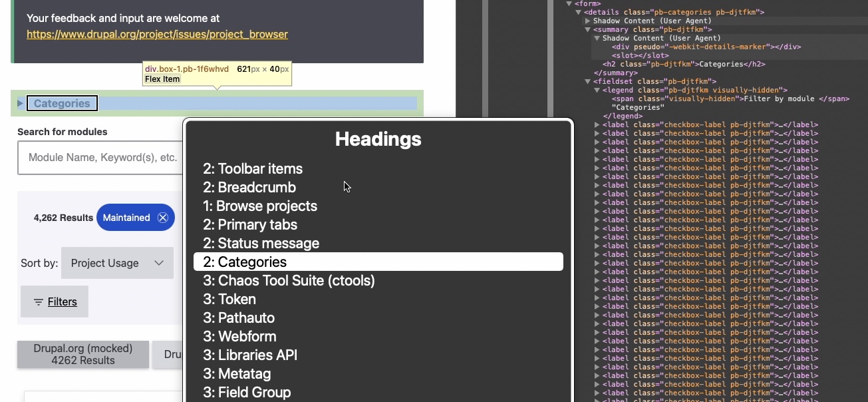
Task: Open the drupal.org project_browser issues link
Action: coord(158,35)
